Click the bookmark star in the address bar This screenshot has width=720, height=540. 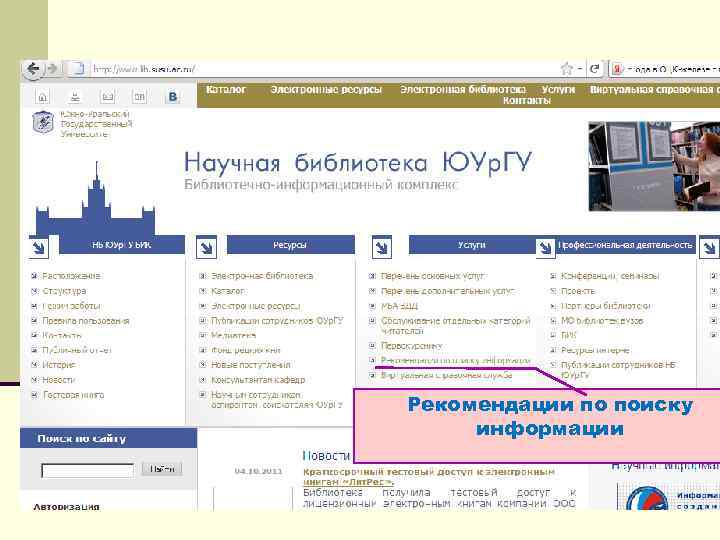(x=567, y=69)
